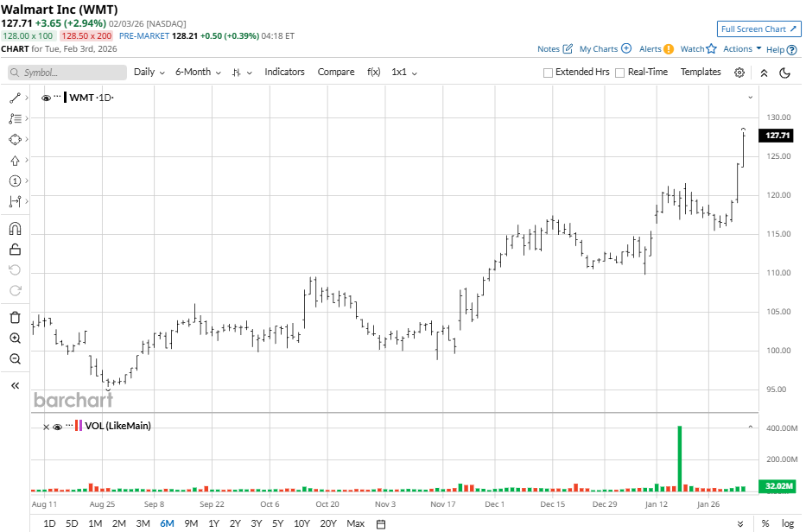Image resolution: width=806 pixels, height=532 pixels.
Task: Enable Extended Hrs checkbox
Action: (x=548, y=73)
